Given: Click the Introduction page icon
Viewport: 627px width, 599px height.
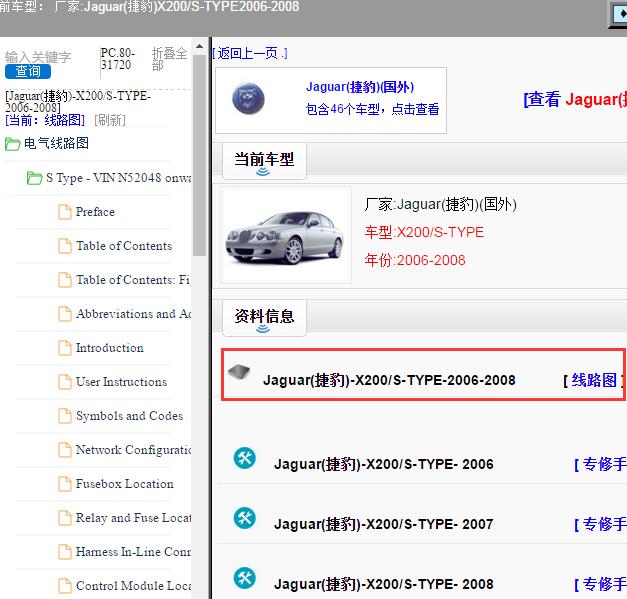Looking at the screenshot, I should click(65, 348).
